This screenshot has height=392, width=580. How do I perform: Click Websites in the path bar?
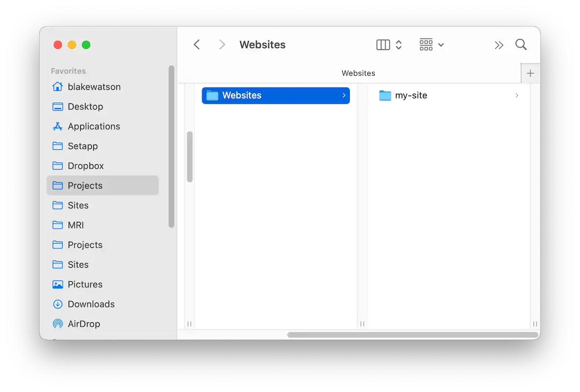pyautogui.click(x=358, y=73)
